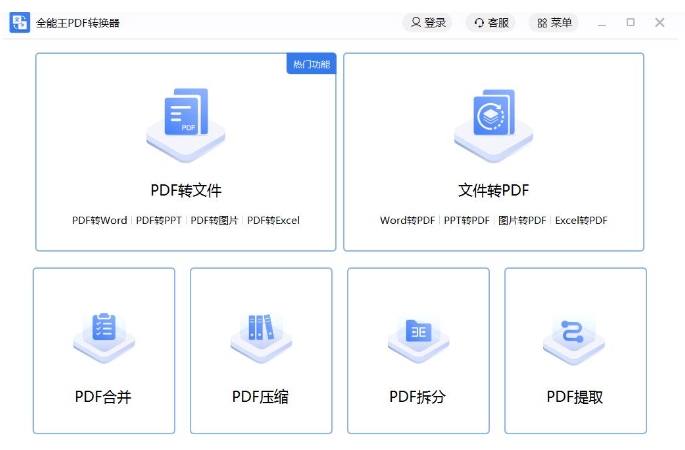
Task: Click the PDF提取 label
Action: [575, 397]
